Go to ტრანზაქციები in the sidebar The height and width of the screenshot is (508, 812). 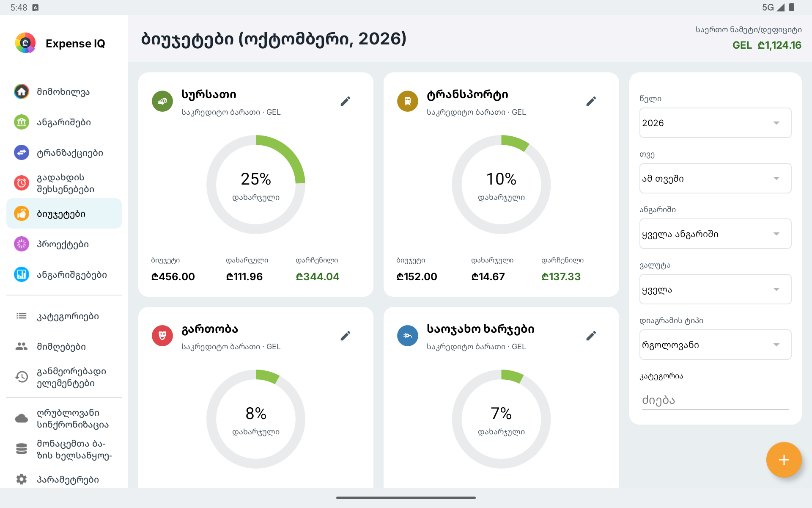pyautogui.click(x=64, y=152)
